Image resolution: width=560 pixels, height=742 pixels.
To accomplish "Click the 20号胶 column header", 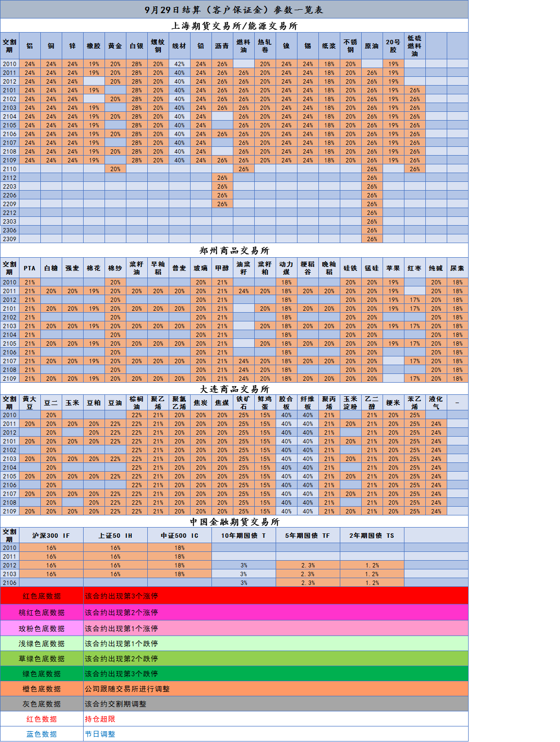I will pos(393,46).
